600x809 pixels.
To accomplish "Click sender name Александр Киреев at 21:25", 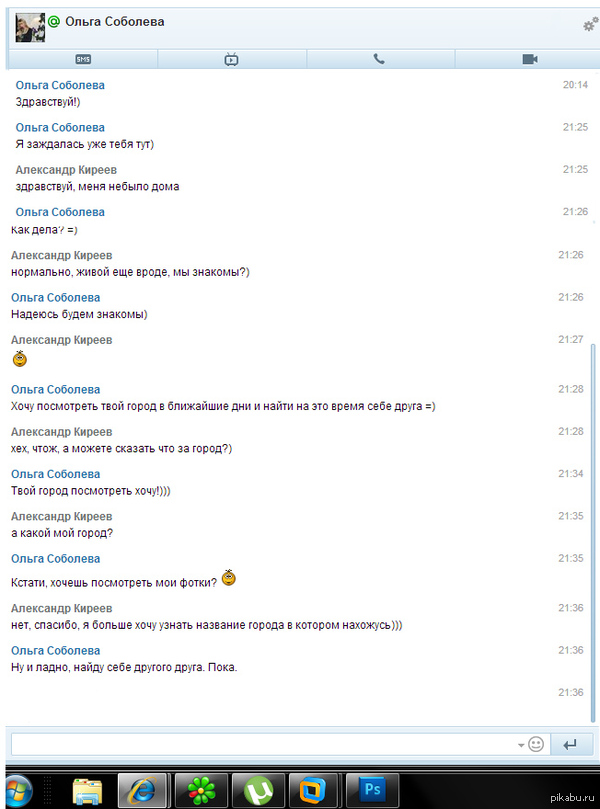I will pos(64,170).
